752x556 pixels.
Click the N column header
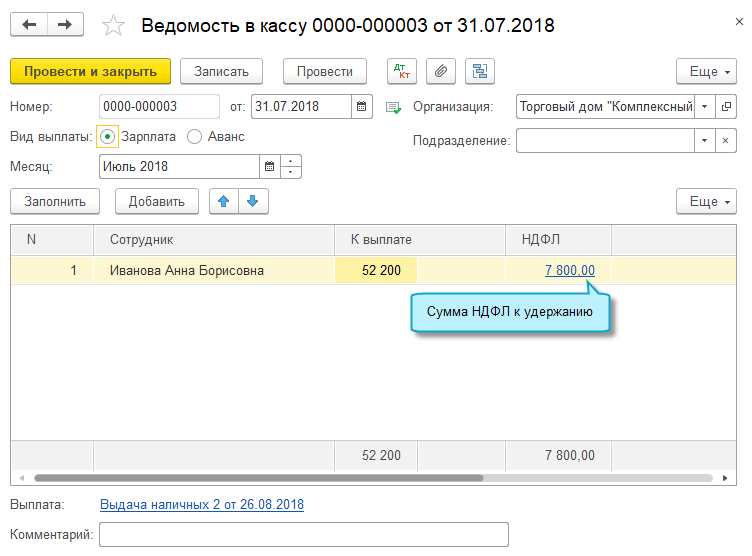point(52,239)
